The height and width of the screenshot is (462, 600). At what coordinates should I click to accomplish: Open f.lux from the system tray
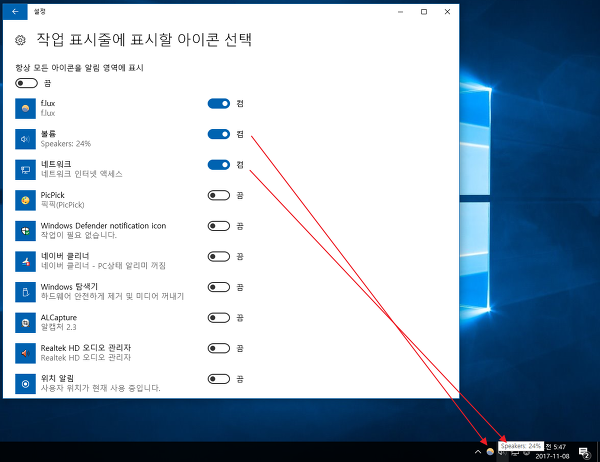490,452
